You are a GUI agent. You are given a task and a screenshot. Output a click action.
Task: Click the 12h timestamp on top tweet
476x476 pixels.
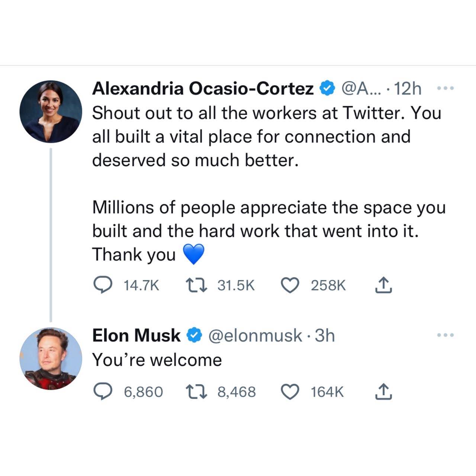tap(408, 89)
